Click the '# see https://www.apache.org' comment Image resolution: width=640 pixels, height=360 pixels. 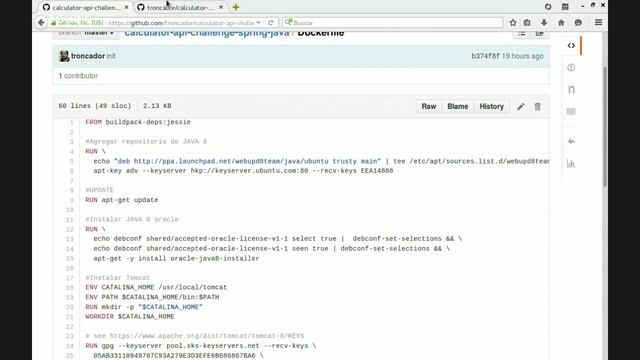[x=195, y=336]
